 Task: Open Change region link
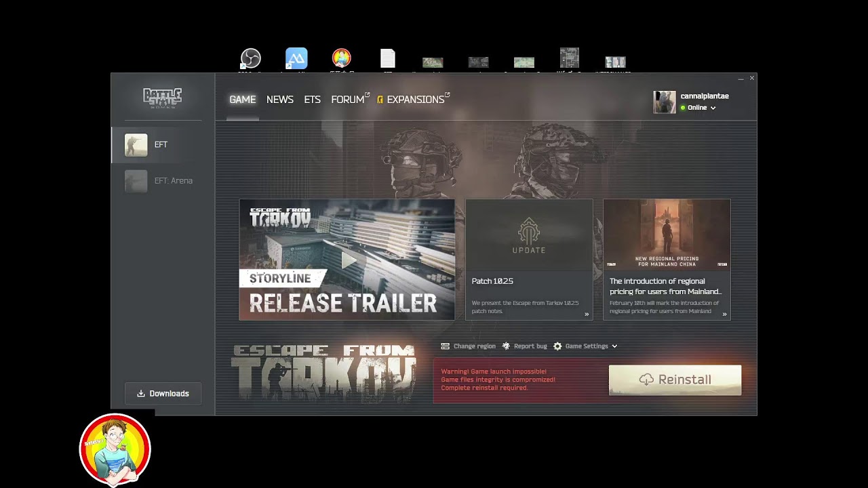point(475,346)
